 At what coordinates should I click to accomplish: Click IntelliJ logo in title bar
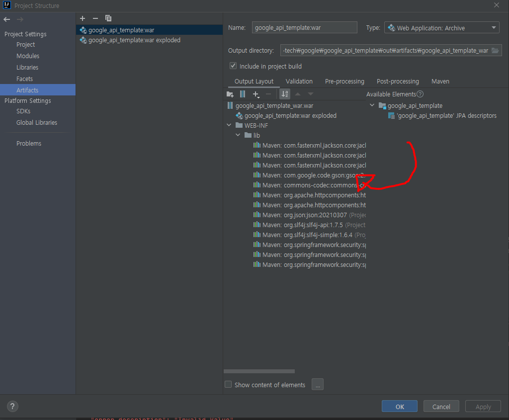7,5
